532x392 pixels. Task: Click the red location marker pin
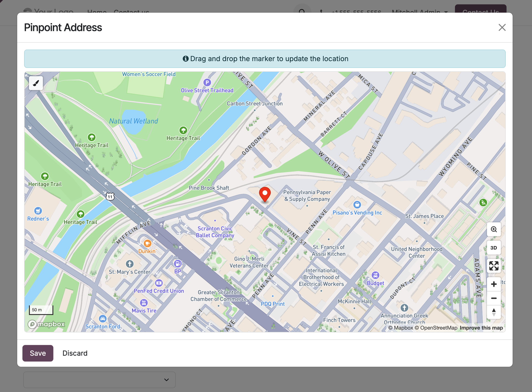click(x=265, y=195)
